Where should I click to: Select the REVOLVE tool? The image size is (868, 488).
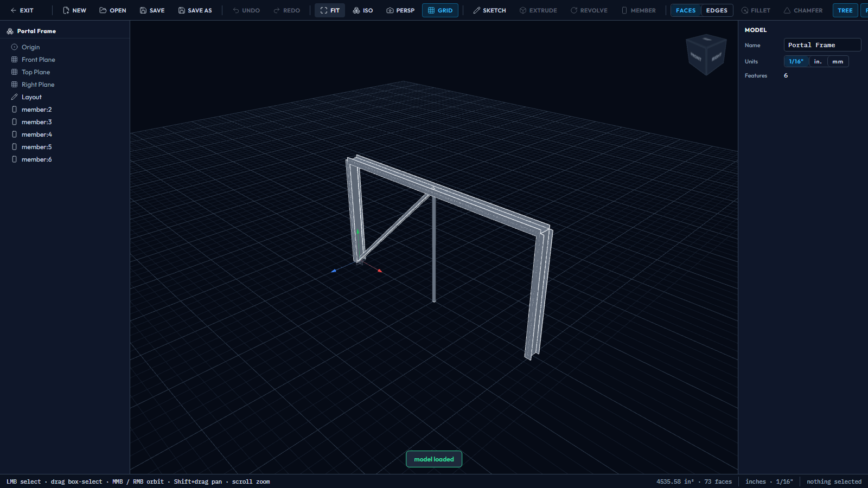point(589,10)
